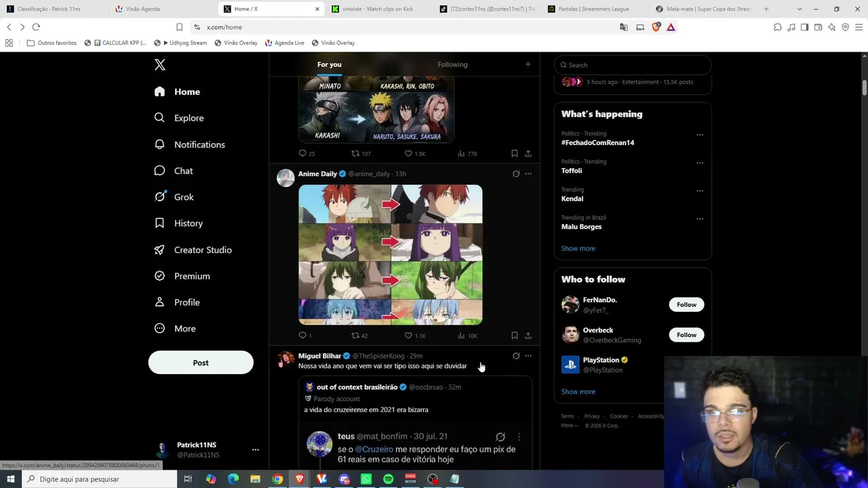868x488 pixels.
Task: Open Google Chrome from the taskbar
Action: pos(277,479)
